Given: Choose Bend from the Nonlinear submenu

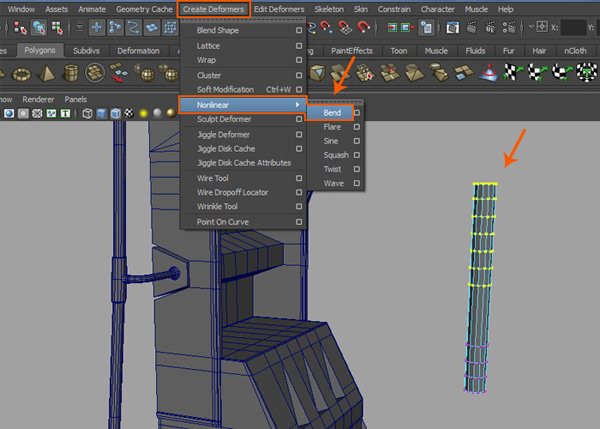Looking at the screenshot, I should (329, 113).
